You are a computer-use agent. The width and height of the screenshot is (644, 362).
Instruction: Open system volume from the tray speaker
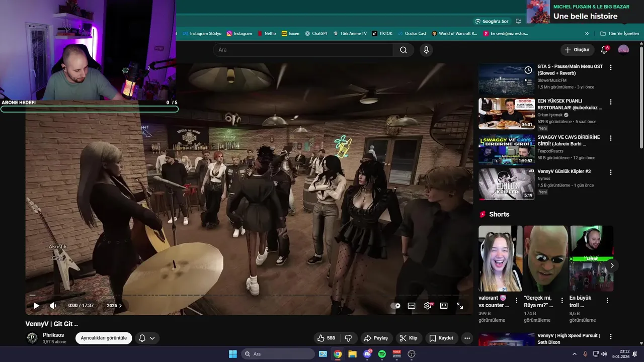tap(604, 354)
